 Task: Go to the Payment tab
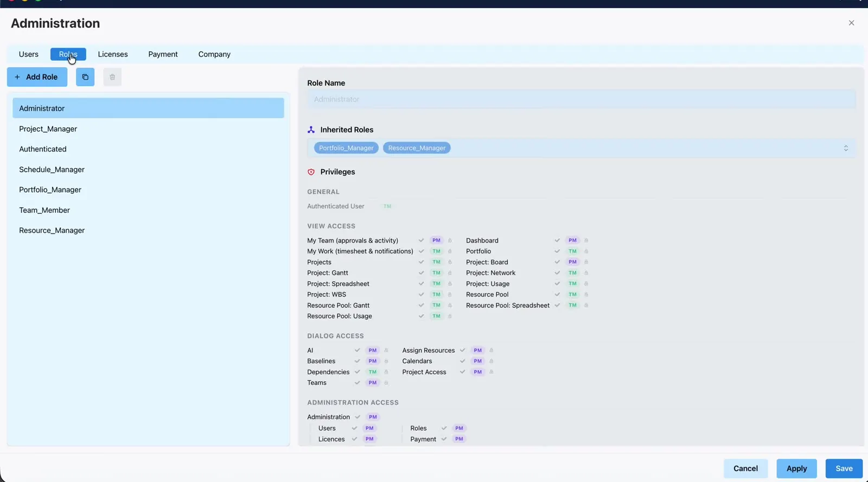tap(163, 54)
